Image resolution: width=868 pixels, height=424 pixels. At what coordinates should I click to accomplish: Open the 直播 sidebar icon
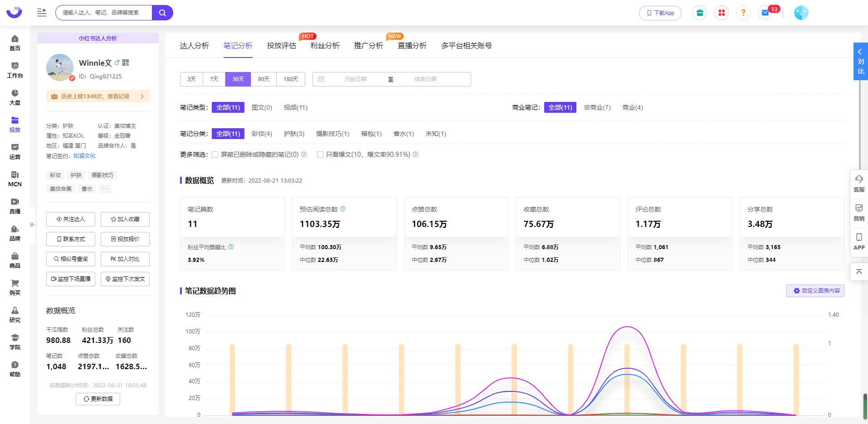pyautogui.click(x=15, y=206)
